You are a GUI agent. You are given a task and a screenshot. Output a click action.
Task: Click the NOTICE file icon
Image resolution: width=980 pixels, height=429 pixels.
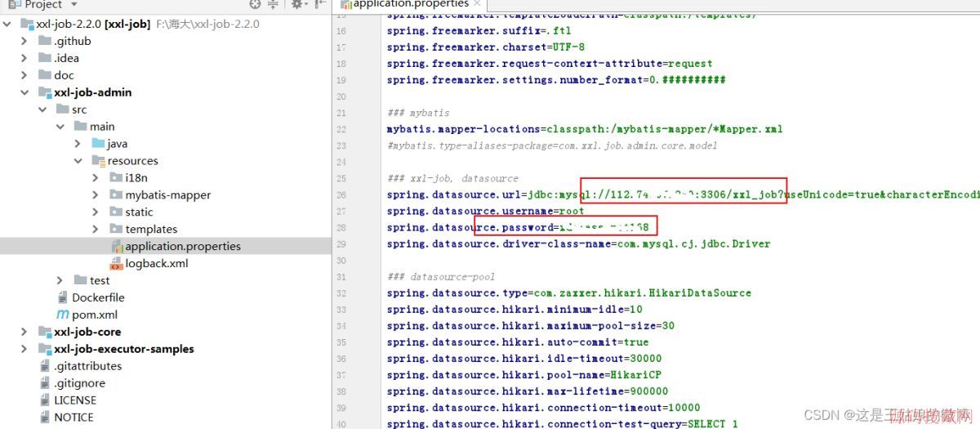[45, 418]
